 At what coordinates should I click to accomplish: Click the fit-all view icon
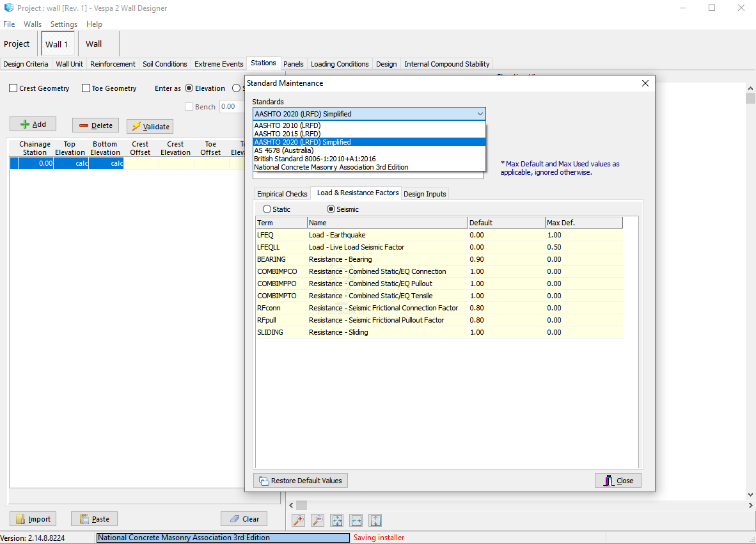point(337,520)
